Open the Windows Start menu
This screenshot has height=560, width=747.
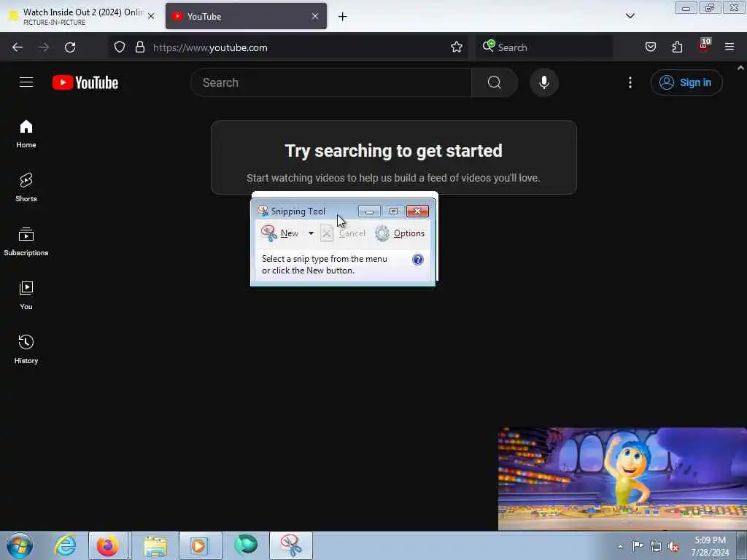tap(20, 545)
